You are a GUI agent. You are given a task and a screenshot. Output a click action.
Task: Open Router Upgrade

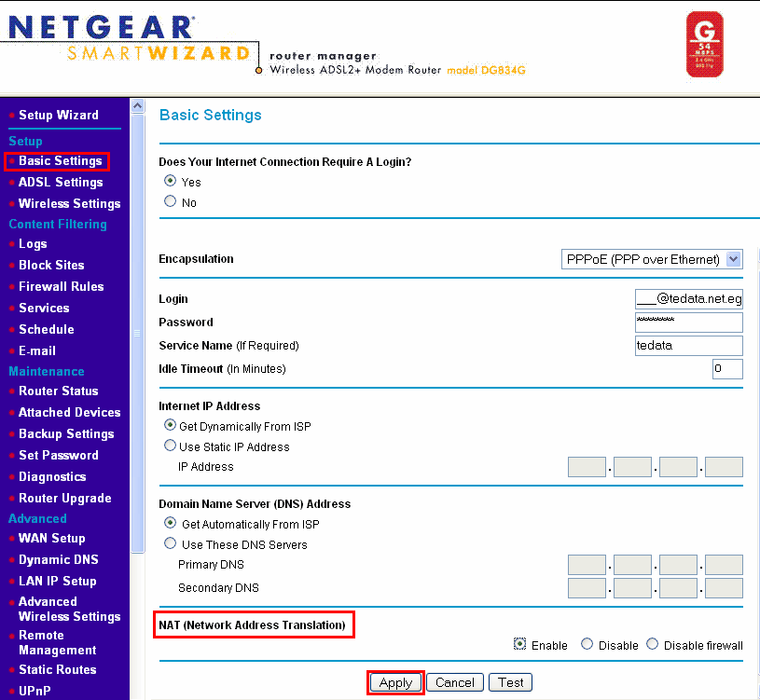pyautogui.click(x=65, y=498)
